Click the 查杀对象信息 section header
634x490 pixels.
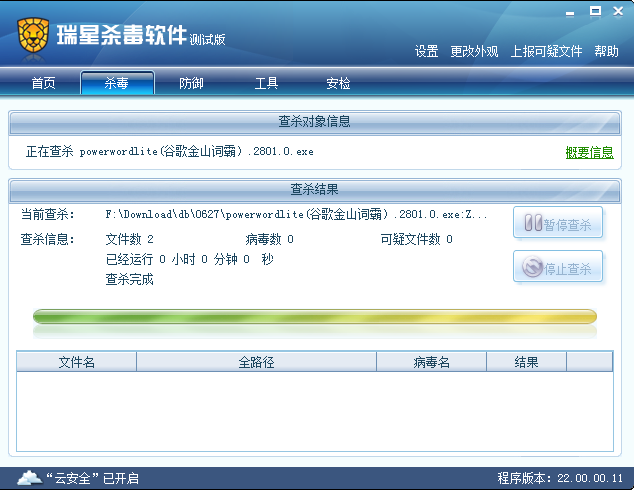[315, 122]
